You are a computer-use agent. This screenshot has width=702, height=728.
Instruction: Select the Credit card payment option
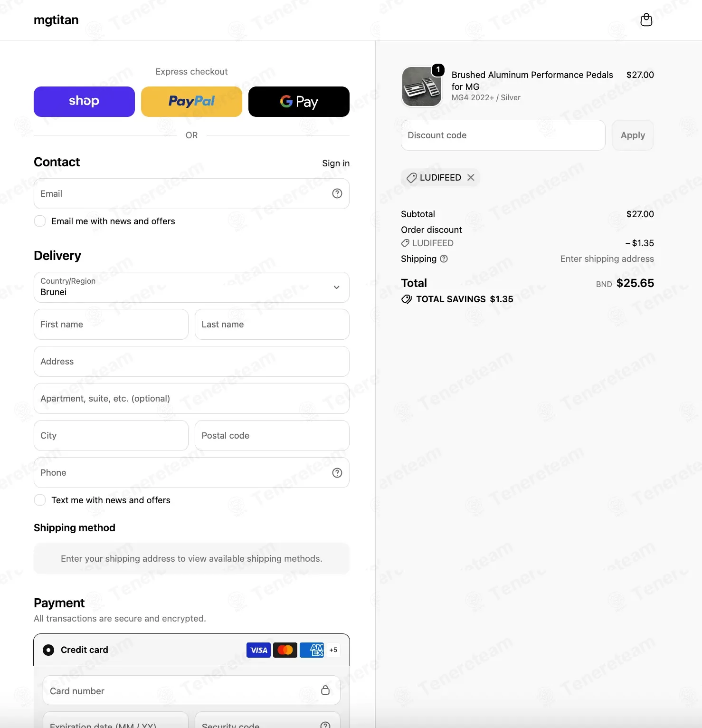click(x=48, y=650)
